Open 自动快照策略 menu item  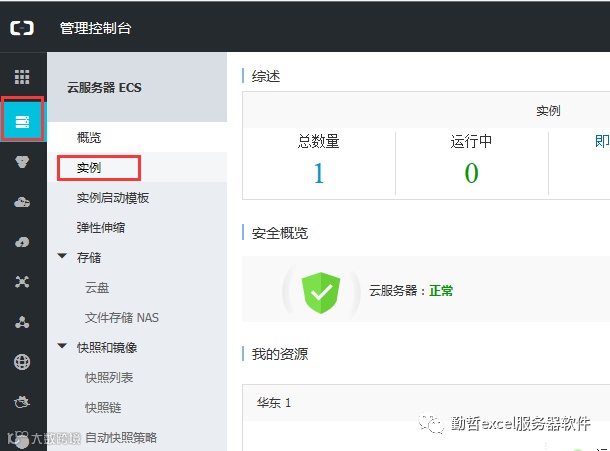(121, 437)
